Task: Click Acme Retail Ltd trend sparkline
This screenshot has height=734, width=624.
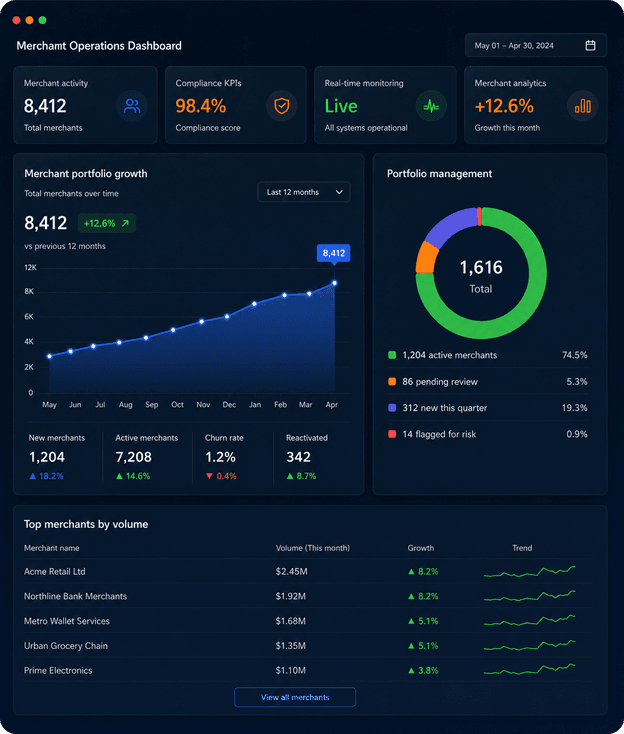Action: point(529,572)
